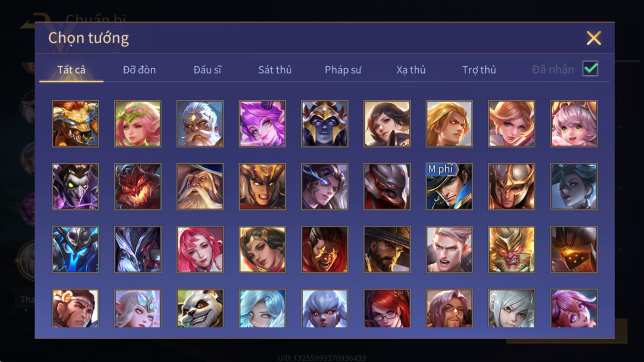Select the white-bearded old man hero

200,124
